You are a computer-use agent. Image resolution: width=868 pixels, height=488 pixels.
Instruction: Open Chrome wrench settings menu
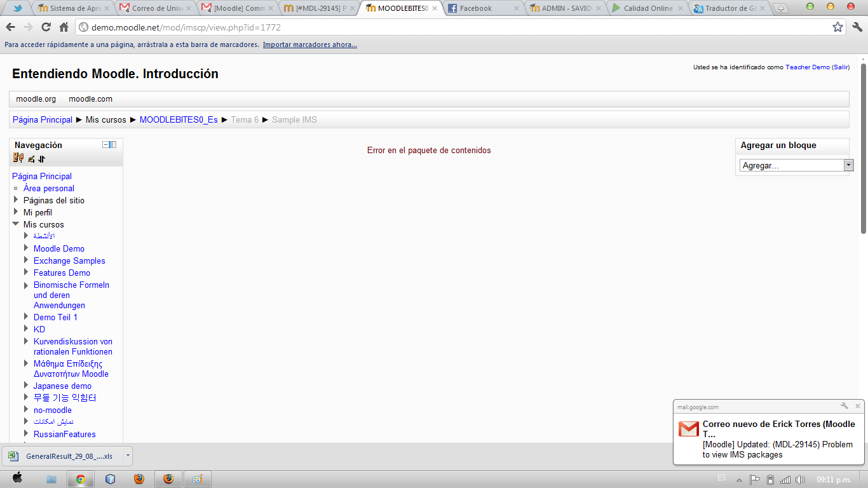(x=857, y=27)
